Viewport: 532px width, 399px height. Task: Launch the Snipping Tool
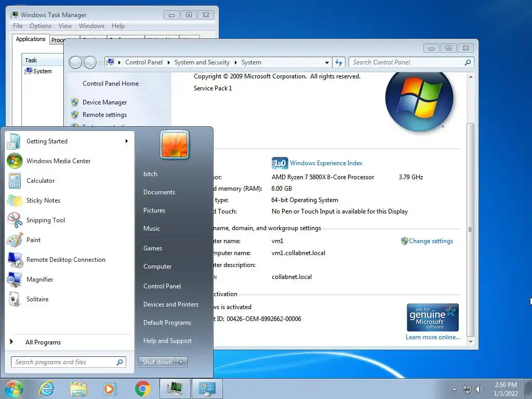[x=70, y=220]
